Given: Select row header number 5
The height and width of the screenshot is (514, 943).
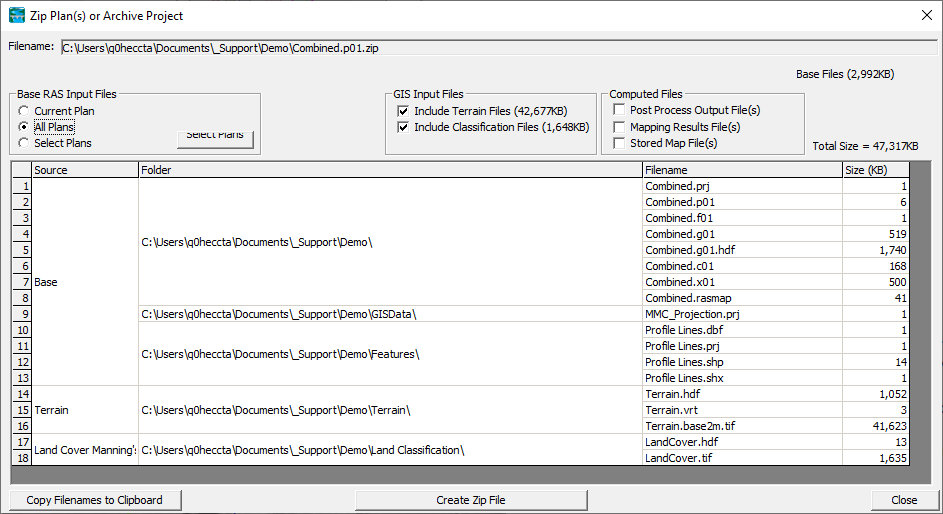Looking at the screenshot, I should pyautogui.click(x=22, y=250).
